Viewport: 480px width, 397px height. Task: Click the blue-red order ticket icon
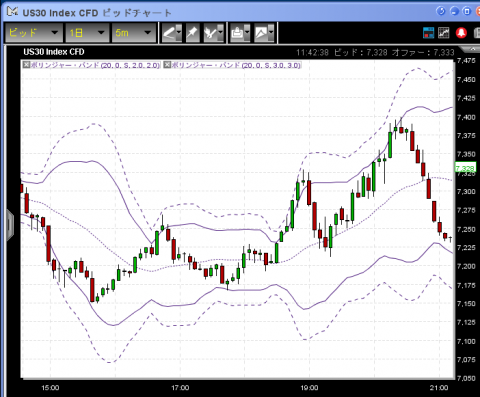(428, 33)
